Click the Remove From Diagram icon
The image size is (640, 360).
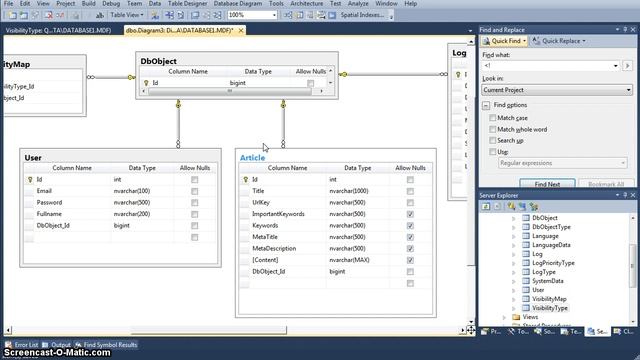60,16
